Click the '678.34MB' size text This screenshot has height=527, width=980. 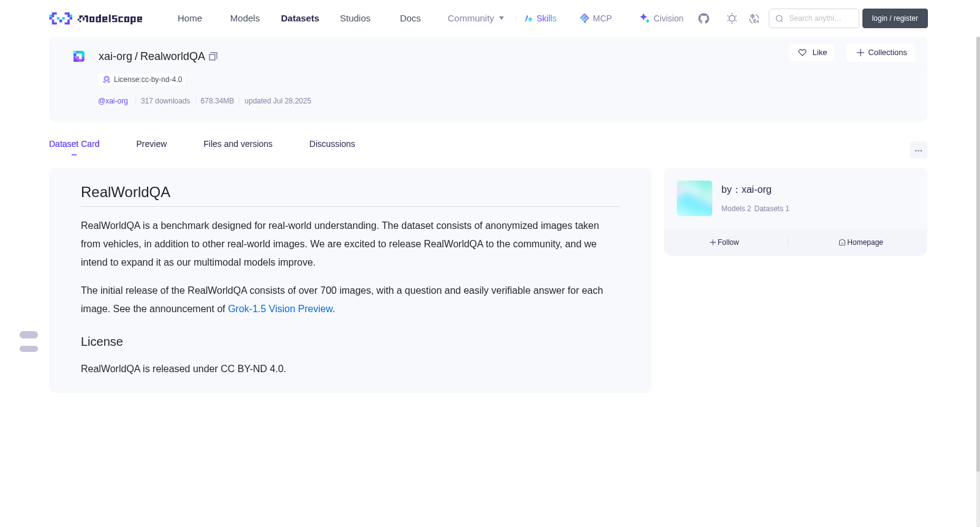click(217, 101)
